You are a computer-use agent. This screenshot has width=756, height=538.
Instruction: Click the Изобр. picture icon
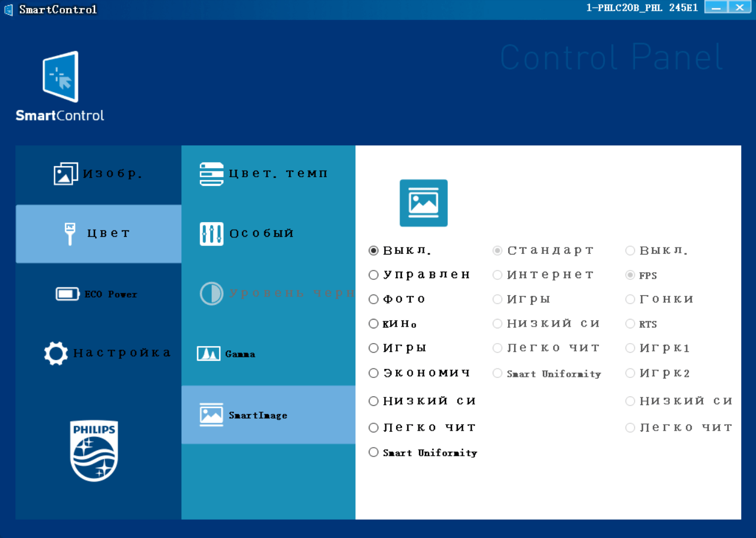(x=66, y=174)
